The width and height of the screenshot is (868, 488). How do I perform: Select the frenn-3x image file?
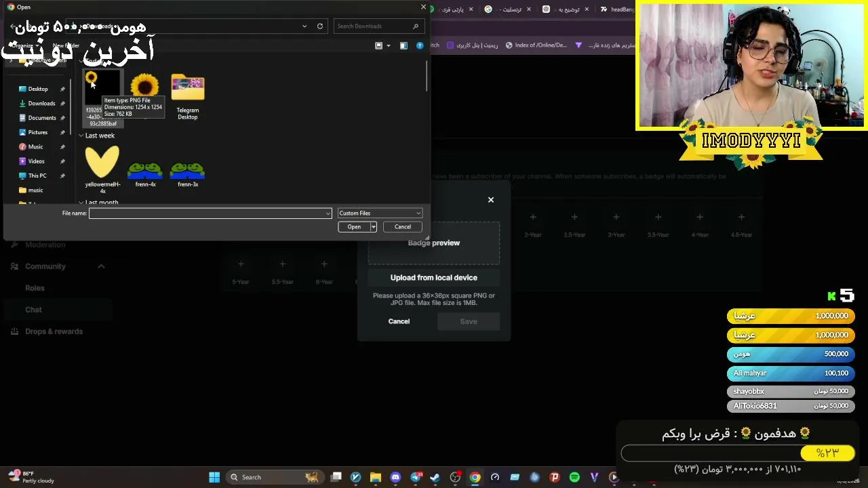click(188, 174)
